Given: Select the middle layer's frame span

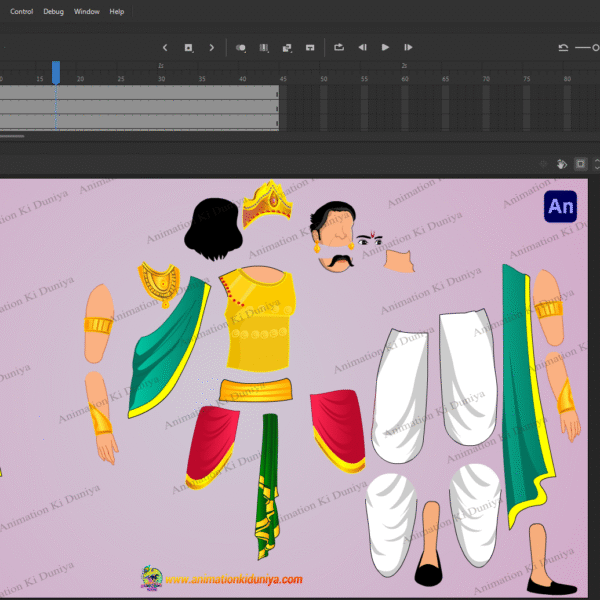Looking at the screenshot, I should coord(139,107).
